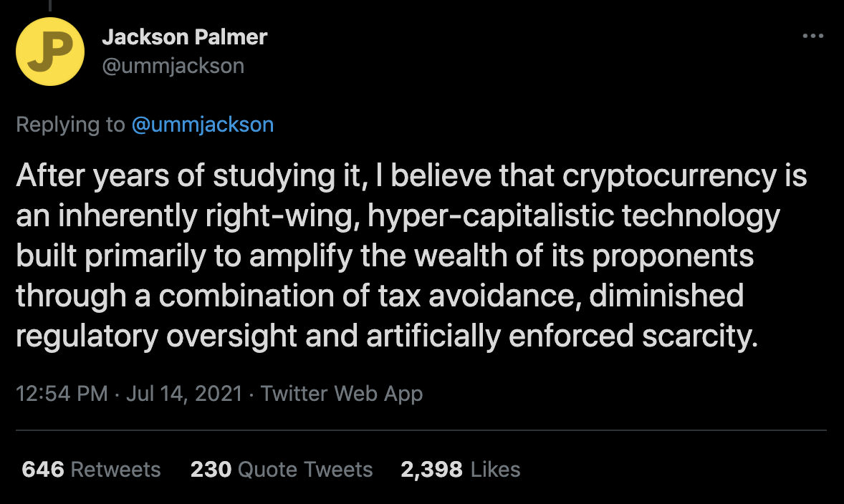Viewport: 844px width, 504px height.
Task: Open Jackson Palmer's yellow JP avatar
Action: (x=51, y=51)
